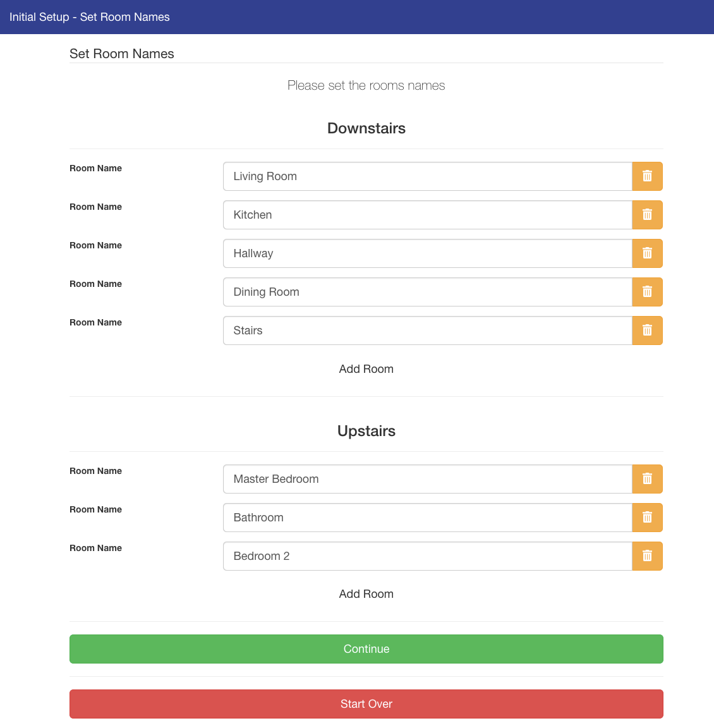
Task: Click the green Continue button
Action: coord(366,648)
